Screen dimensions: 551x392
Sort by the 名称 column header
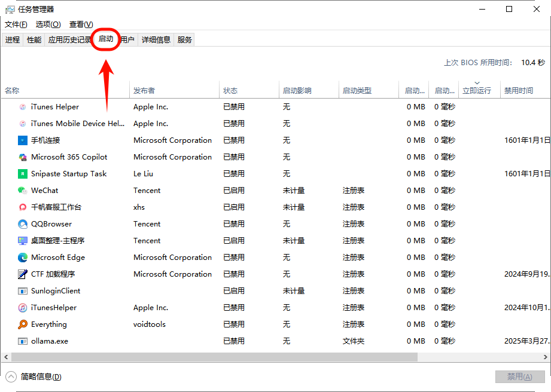coord(65,91)
